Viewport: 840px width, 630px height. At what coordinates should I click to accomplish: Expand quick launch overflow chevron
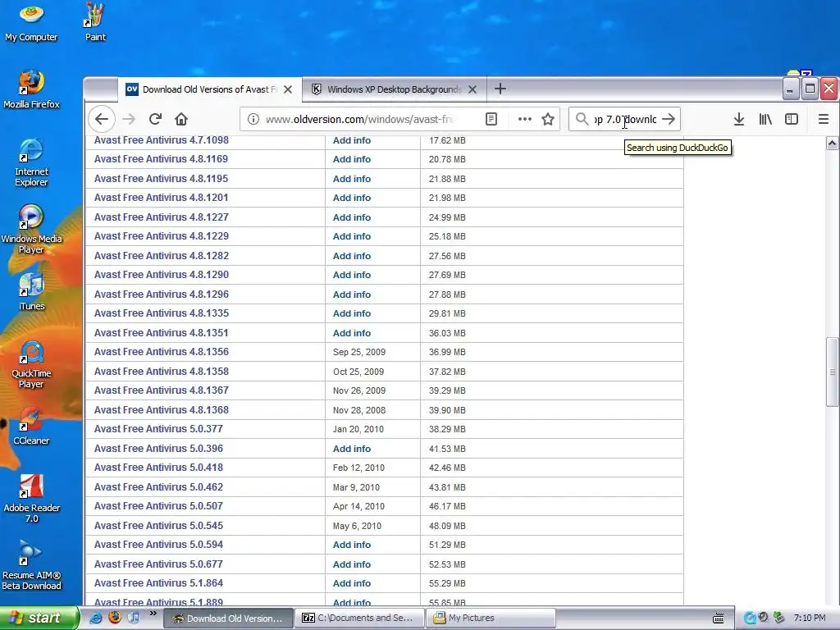coord(153,614)
